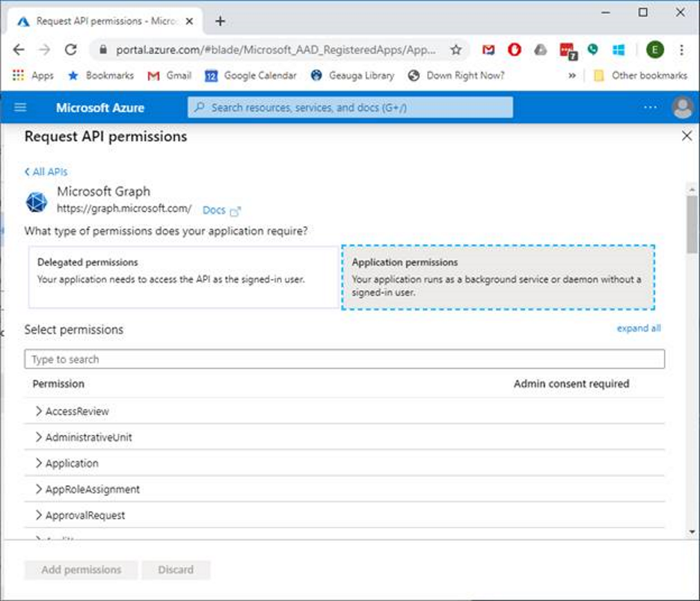
Task: Open the Gmail bookmark
Action: pyautogui.click(x=170, y=75)
